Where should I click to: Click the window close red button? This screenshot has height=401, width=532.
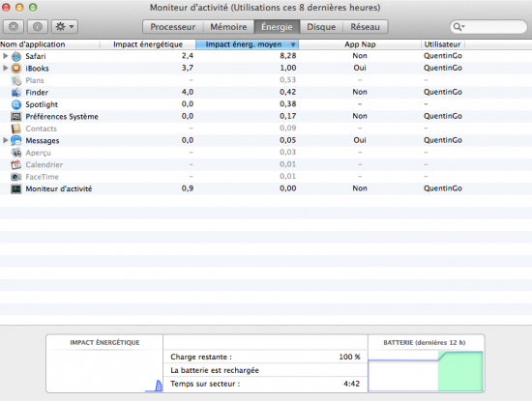(x=6, y=7)
